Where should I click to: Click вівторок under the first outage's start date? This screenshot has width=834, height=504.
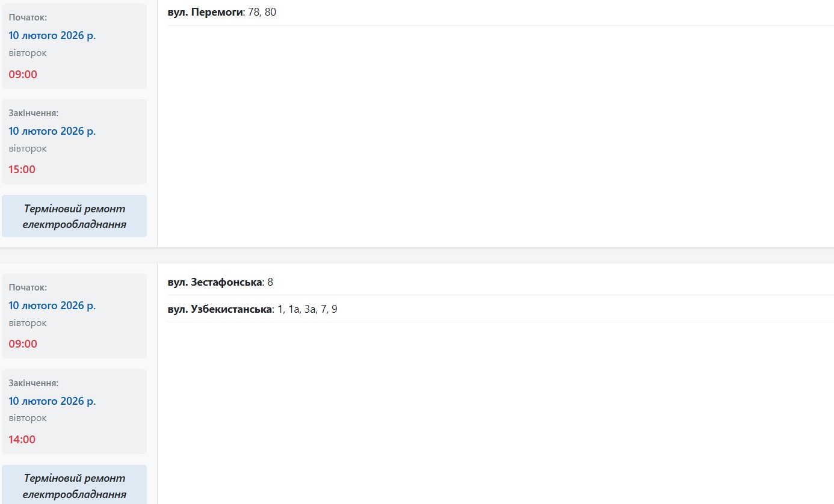click(28, 53)
